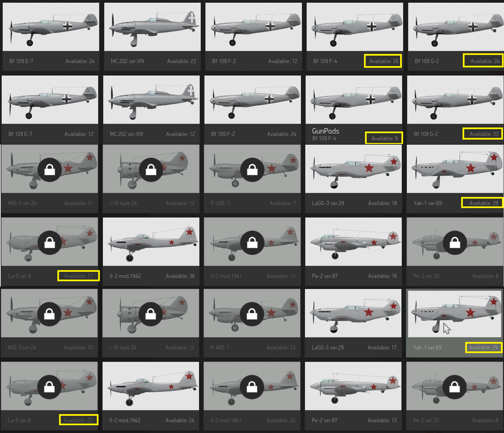This screenshot has height=433, width=504.
Task: Select Bf 109 E-7 plane with 24 available
Action: coord(51,27)
